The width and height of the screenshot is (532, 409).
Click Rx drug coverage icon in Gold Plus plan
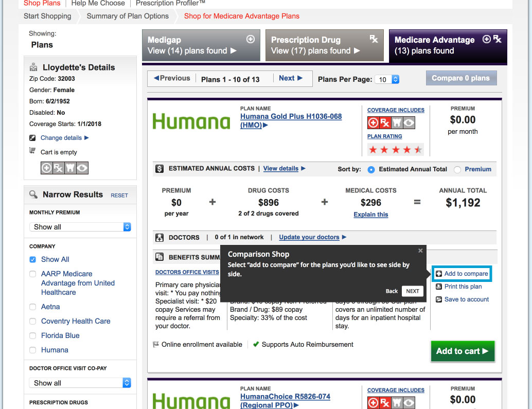385,122
